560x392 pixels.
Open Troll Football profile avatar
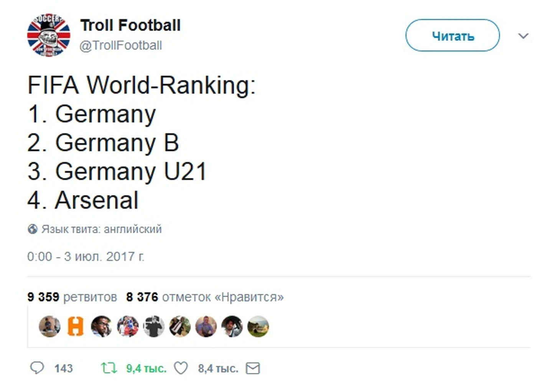pyautogui.click(x=49, y=35)
